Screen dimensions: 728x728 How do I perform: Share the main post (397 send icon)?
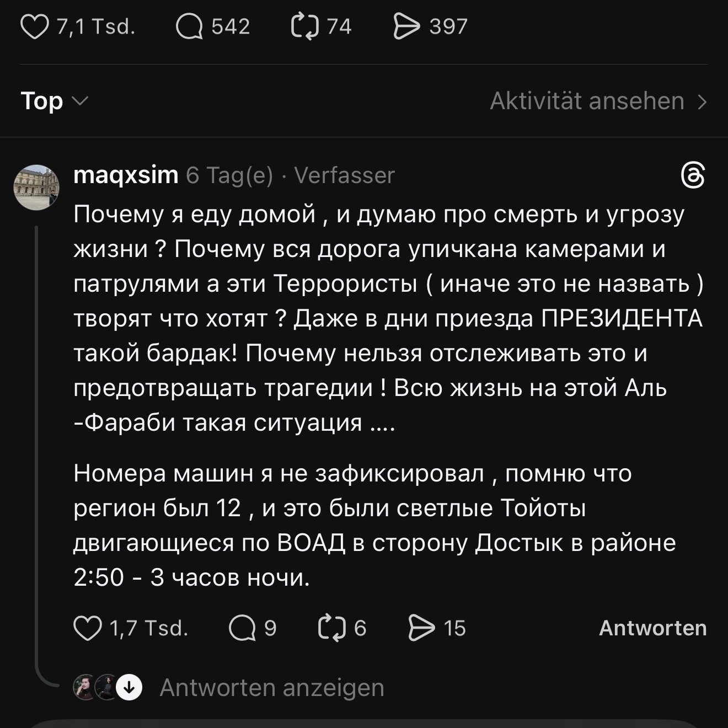[406, 27]
